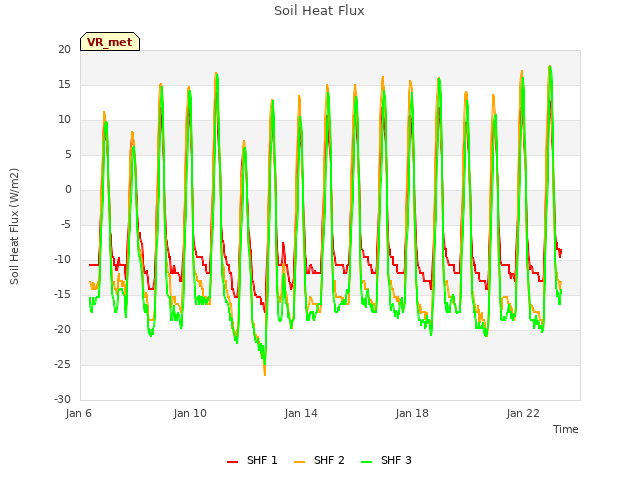Click the orange SHF 2 legend swatch
Image resolution: width=640 pixels, height=480 pixels.
click(x=299, y=462)
